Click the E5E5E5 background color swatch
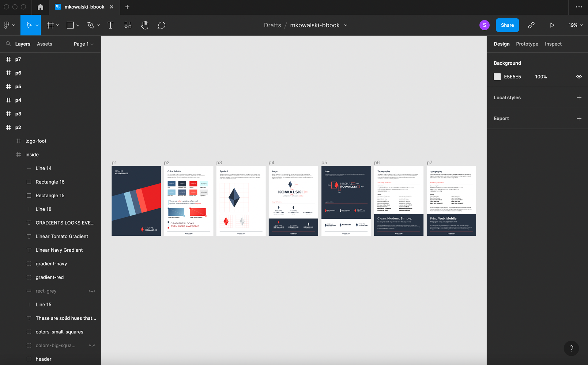 click(x=497, y=77)
